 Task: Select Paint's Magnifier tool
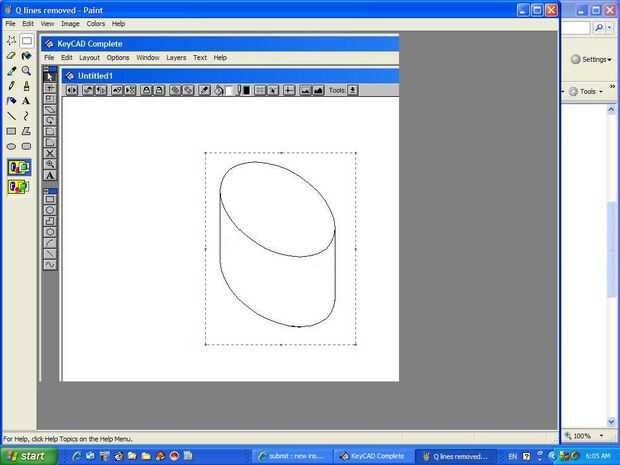(26, 71)
